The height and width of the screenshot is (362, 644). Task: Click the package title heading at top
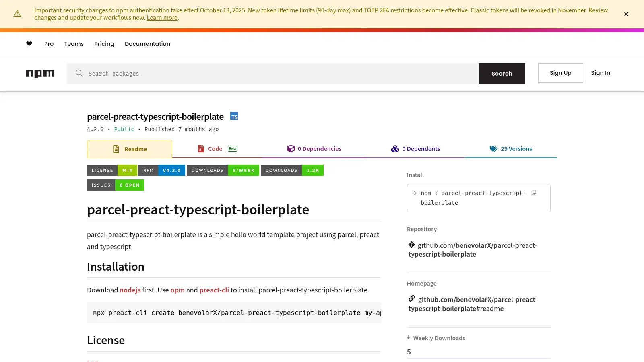tap(155, 117)
